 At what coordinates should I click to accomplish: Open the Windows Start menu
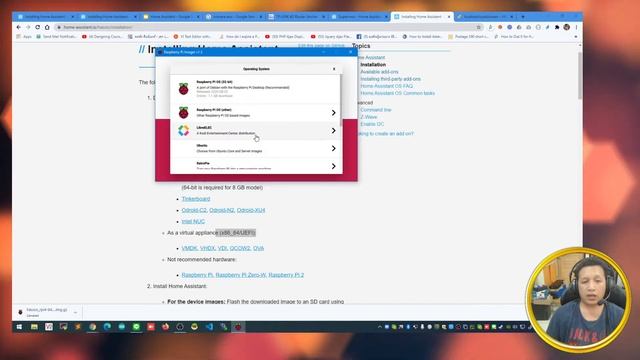coord(19,327)
